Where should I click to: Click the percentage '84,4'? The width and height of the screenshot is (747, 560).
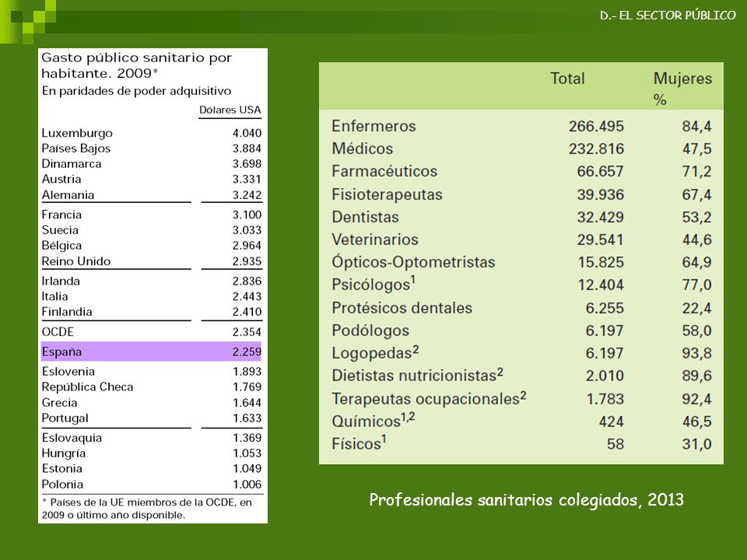pos(696,126)
